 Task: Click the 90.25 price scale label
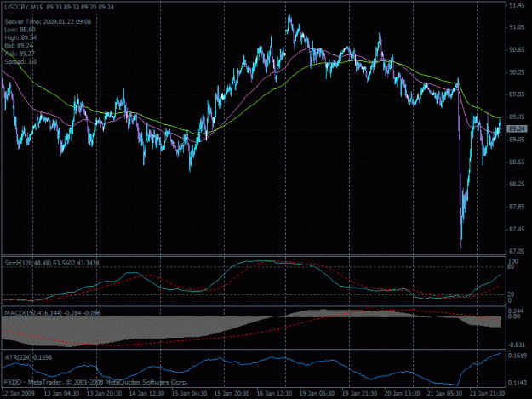[517, 72]
